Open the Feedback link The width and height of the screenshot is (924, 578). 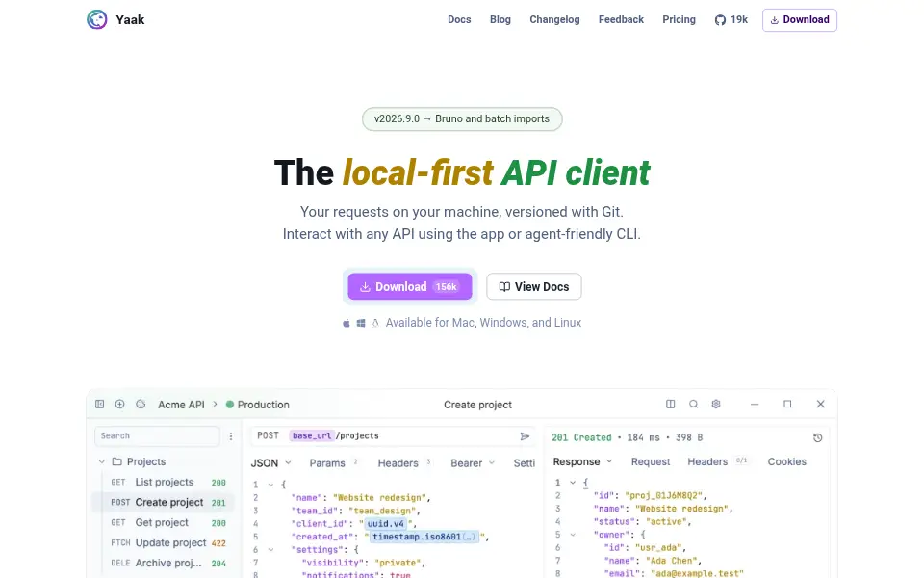[621, 19]
